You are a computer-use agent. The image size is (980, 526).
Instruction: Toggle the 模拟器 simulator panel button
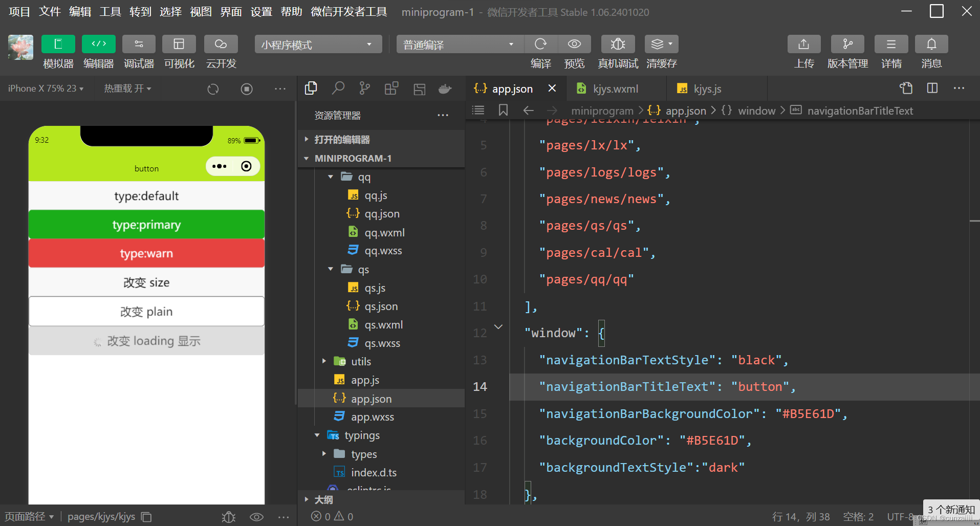58,44
